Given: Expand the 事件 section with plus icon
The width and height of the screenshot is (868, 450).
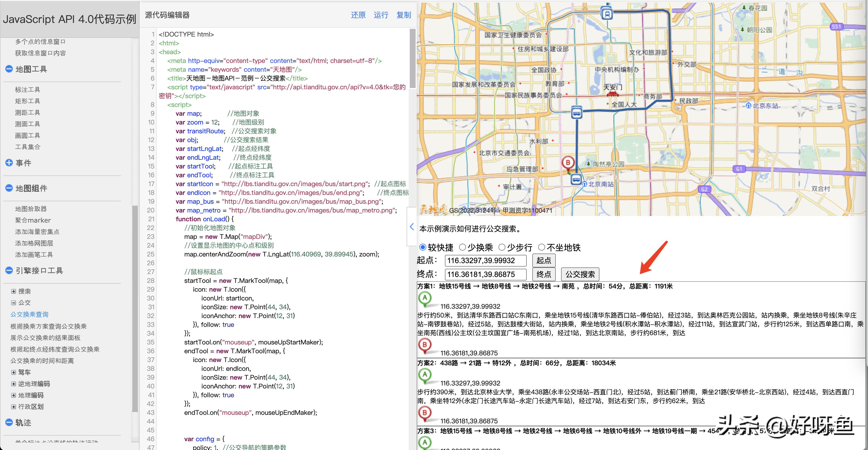Looking at the screenshot, I should (9, 163).
